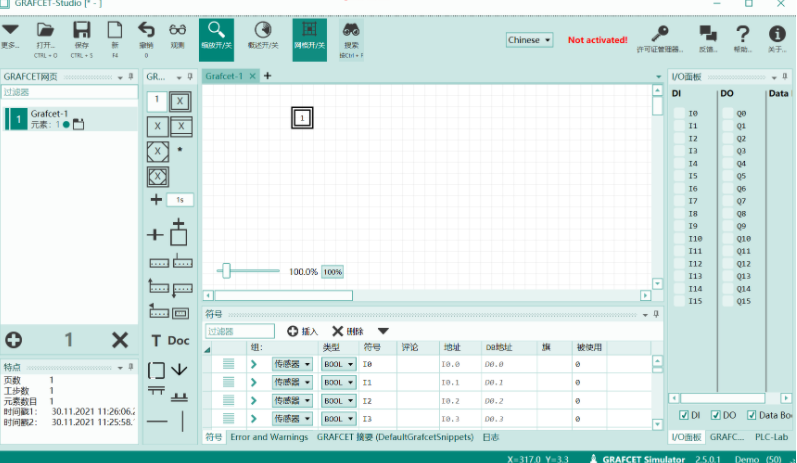Image resolution: width=797 pixels, height=463 pixels.
Task: Select the initial step tool (double-framed X)
Action: coord(179,101)
